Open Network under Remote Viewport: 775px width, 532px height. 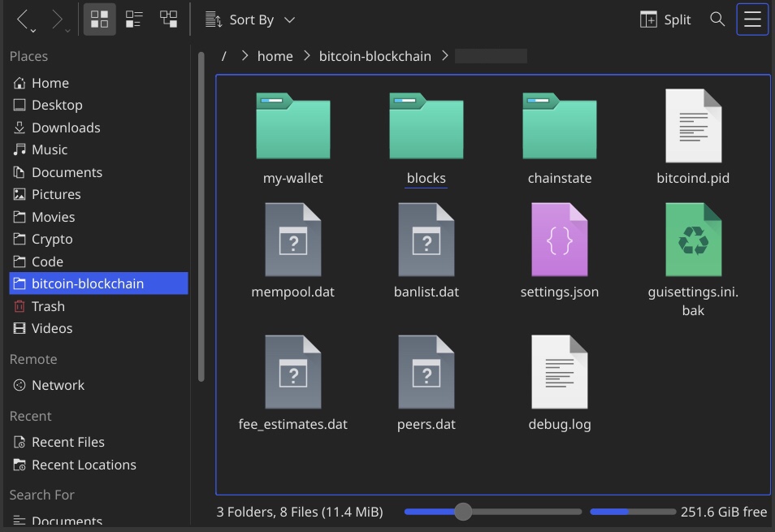pyautogui.click(x=98, y=385)
